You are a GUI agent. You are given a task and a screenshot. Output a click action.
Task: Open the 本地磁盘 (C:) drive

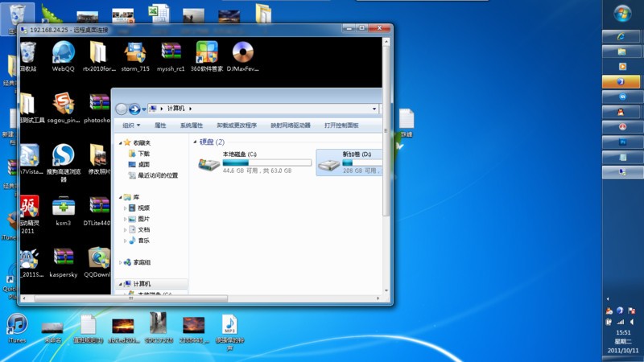tap(254, 162)
